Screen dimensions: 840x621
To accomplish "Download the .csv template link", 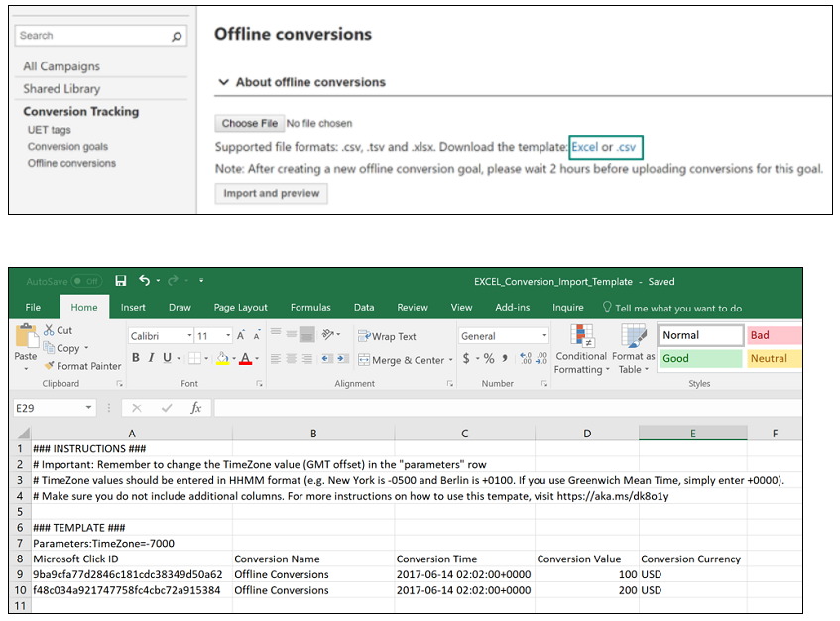I will [x=626, y=147].
